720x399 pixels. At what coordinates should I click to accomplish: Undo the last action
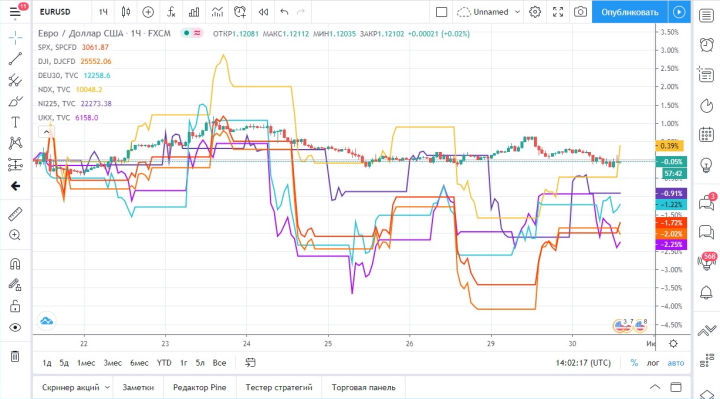(x=284, y=12)
